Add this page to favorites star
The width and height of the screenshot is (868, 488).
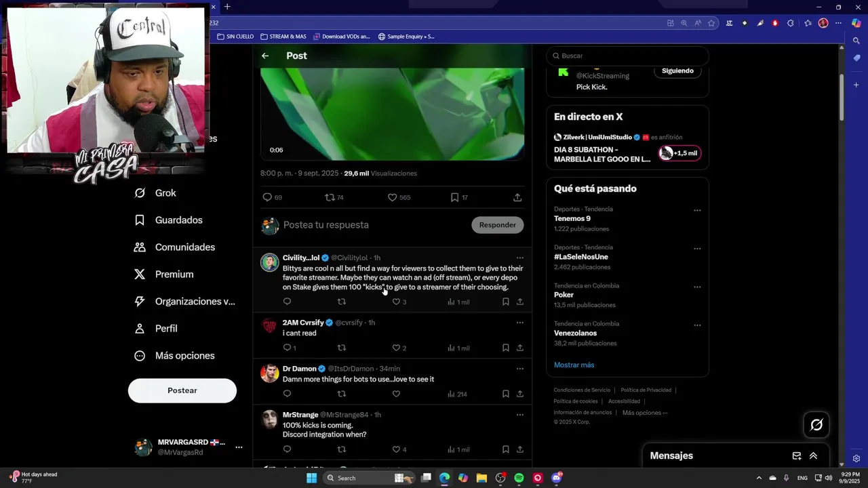(x=711, y=23)
